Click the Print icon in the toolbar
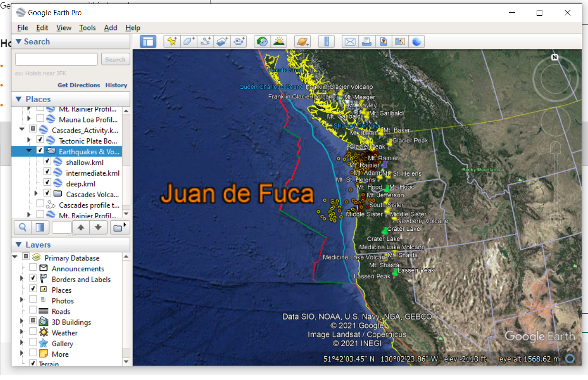The height and width of the screenshot is (380, 588). coord(366,41)
